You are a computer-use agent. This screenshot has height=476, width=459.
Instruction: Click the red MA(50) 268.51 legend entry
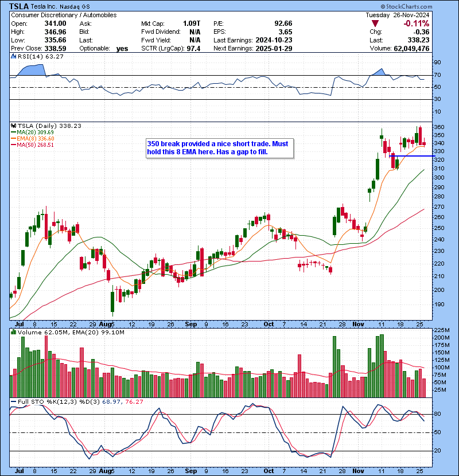[x=32, y=145]
